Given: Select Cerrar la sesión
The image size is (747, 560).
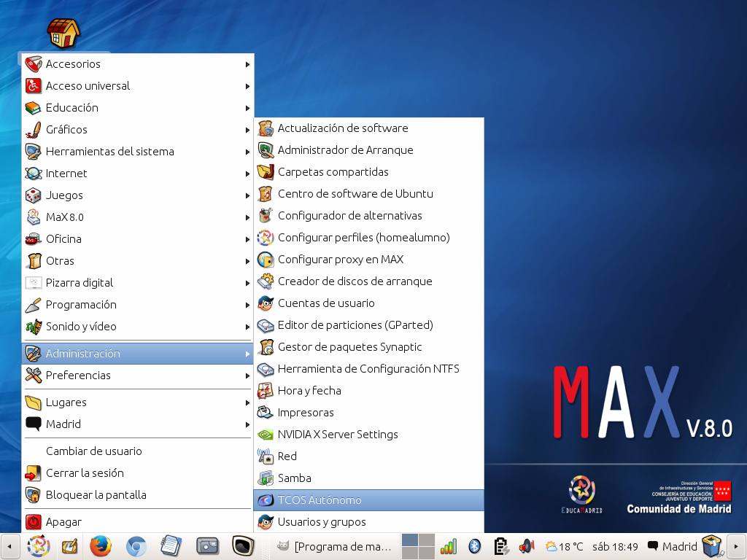Looking at the screenshot, I should 85,473.
